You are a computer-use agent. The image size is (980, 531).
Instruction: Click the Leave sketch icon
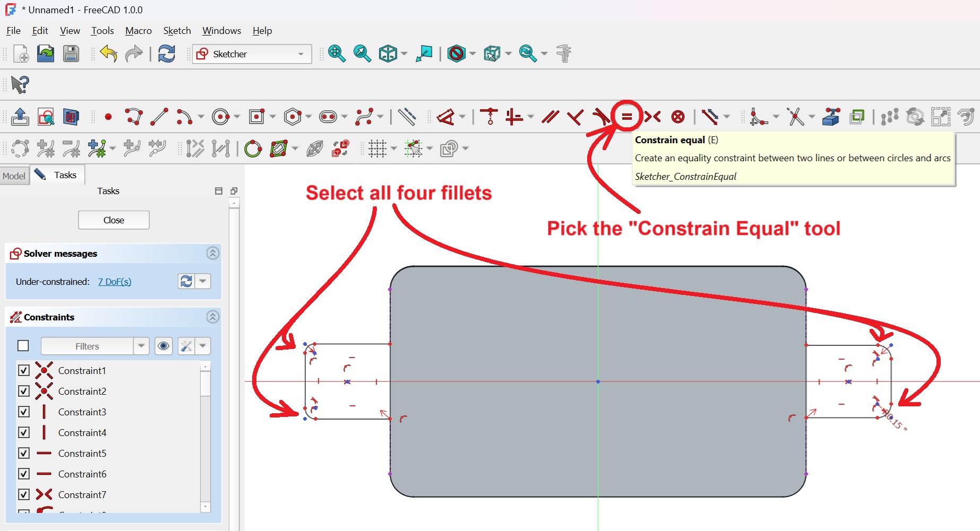[20, 117]
